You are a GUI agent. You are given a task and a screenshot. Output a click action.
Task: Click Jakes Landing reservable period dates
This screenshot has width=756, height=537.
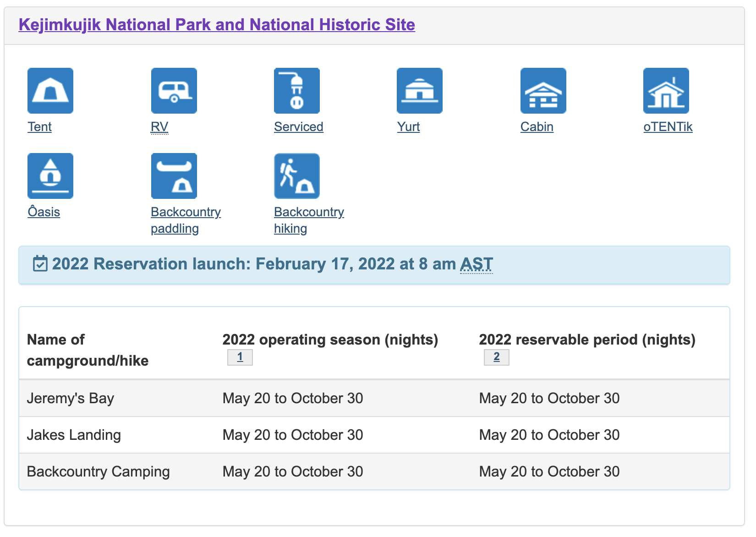coord(549,435)
